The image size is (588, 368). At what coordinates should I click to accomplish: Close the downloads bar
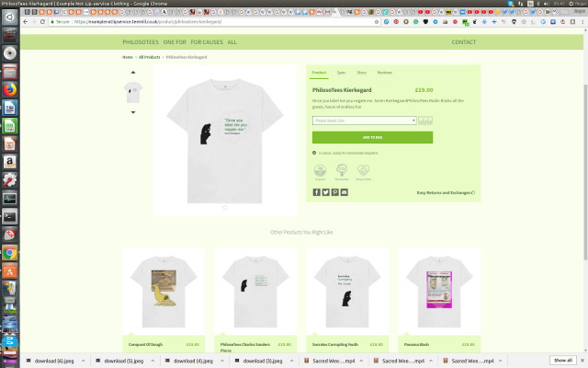[x=582, y=361]
